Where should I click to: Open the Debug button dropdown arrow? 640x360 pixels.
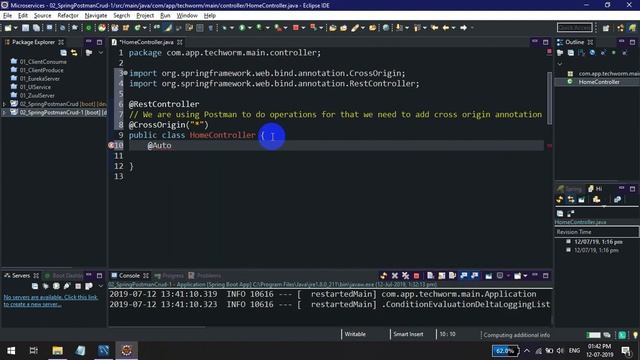[232, 28]
